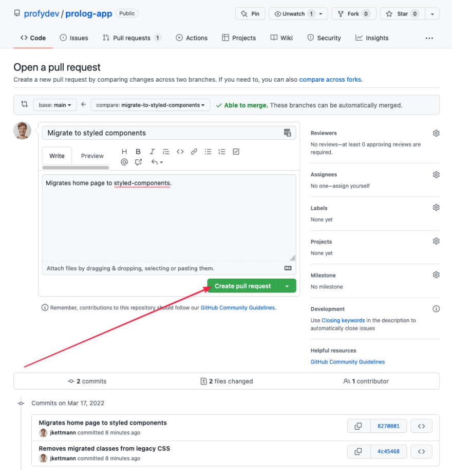Open commit 'Removes migrated classes from legacy CSS'
The width and height of the screenshot is (452, 476).
tap(104, 448)
